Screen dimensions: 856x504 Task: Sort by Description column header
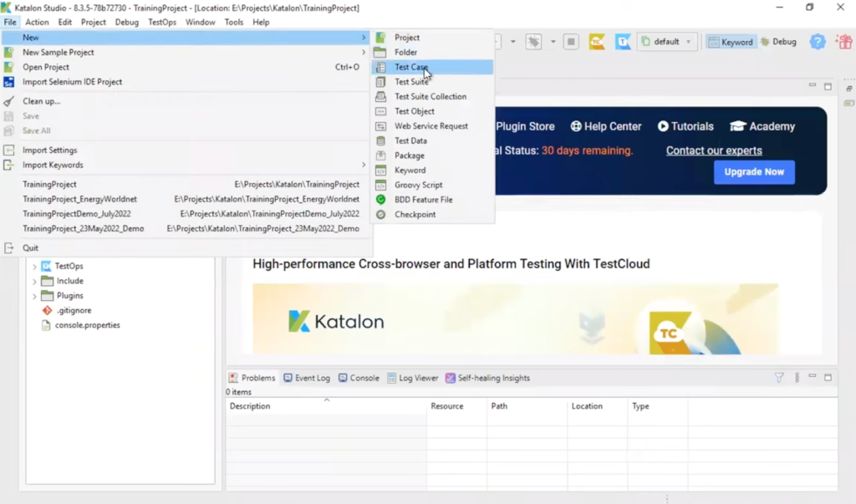click(x=327, y=406)
